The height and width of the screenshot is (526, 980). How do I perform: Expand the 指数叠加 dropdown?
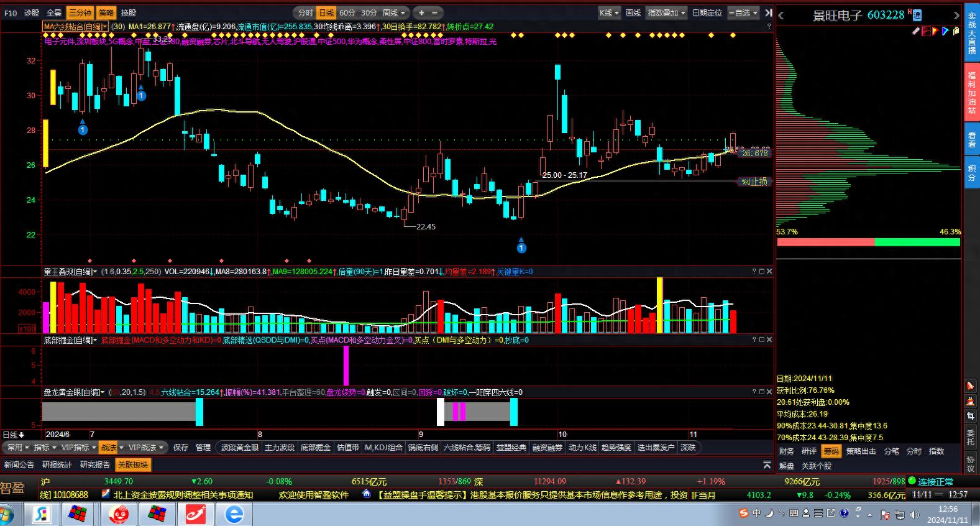(x=666, y=12)
